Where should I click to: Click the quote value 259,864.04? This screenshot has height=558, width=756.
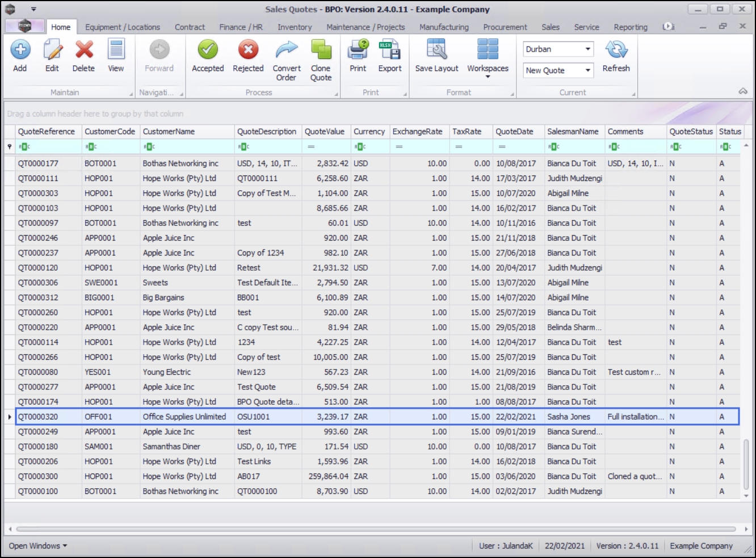tap(329, 476)
